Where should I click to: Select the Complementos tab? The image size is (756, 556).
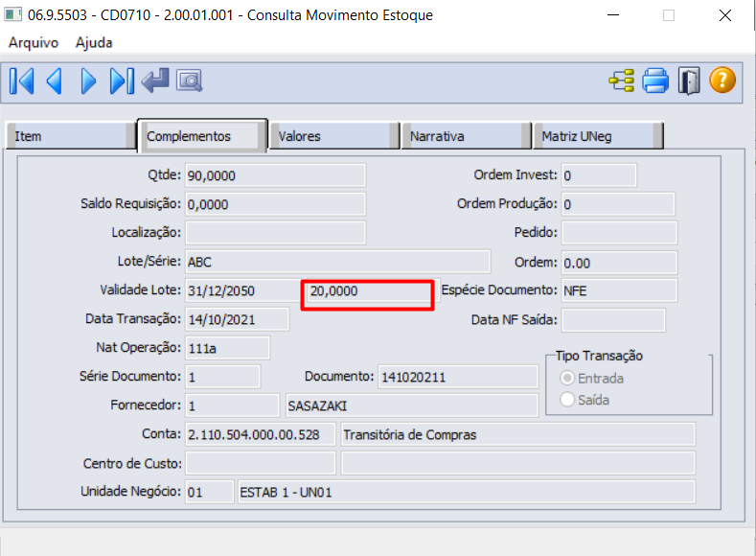tap(202, 136)
